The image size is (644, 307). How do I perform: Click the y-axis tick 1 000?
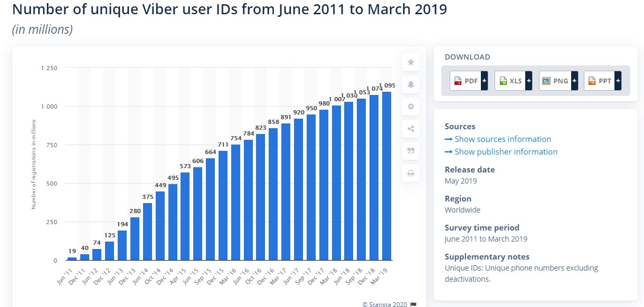50,107
